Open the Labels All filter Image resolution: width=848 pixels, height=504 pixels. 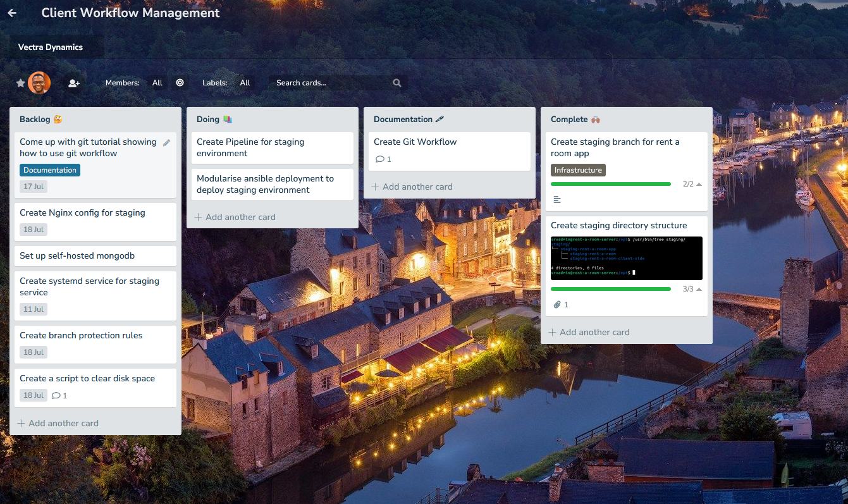[245, 83]
